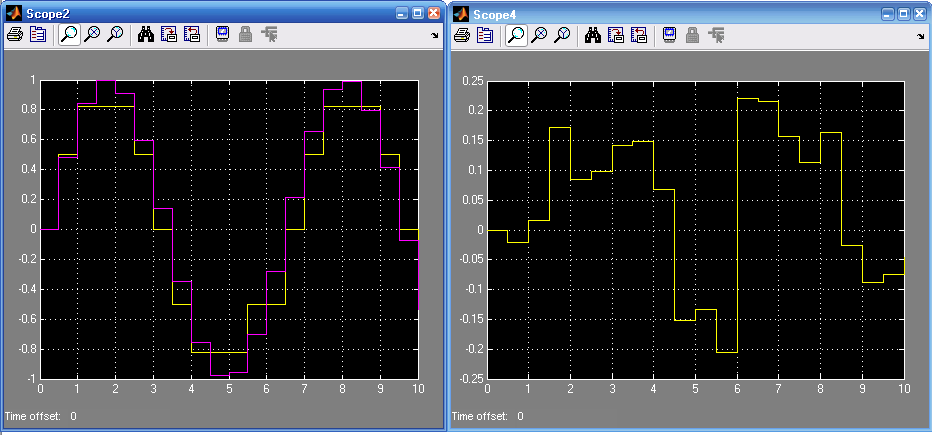The height and width of the screenshot is (435, 932).
Task: Toggle Floating scope in Scope4
Action: coord(670,35)
